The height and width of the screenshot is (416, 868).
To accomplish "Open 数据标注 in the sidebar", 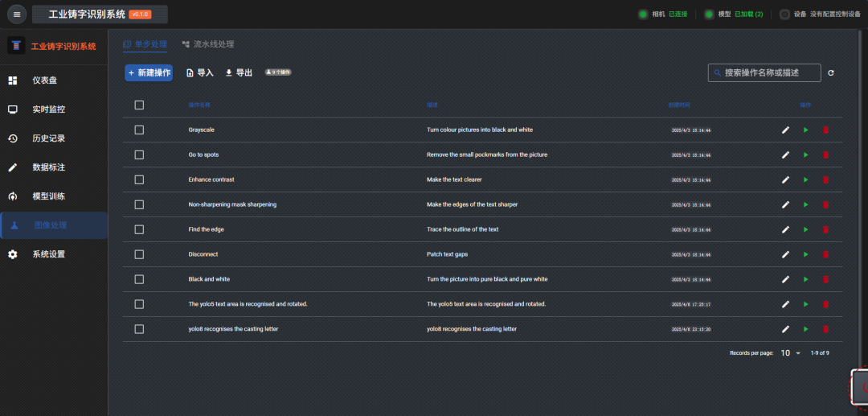I will click(x=54, y=167).
